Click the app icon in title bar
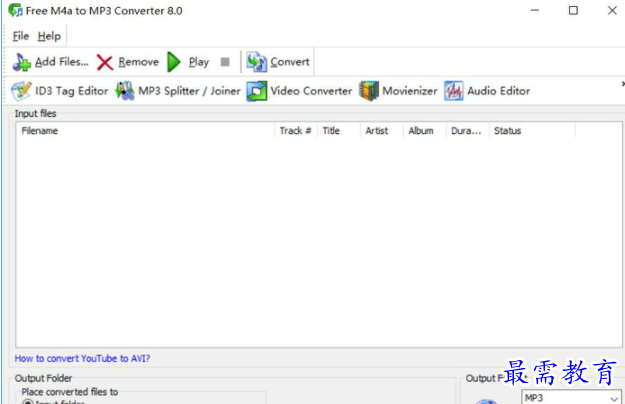625x404 pixels. (15, 10)
